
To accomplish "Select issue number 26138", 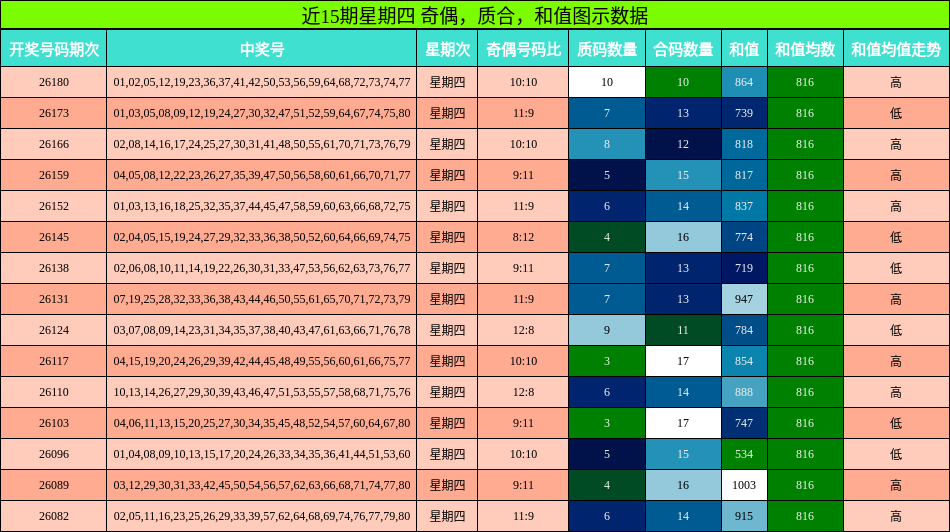I will click(x=53, y=268).
